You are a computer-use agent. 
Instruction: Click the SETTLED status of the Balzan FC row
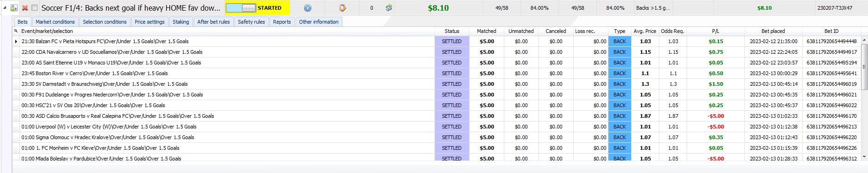[x=452, y=41]
